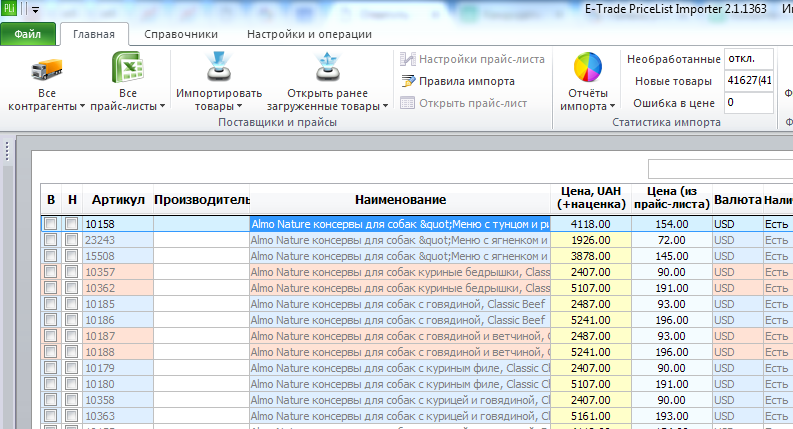Click the В column header
793x429 pixels.
[x=51, y=200]
